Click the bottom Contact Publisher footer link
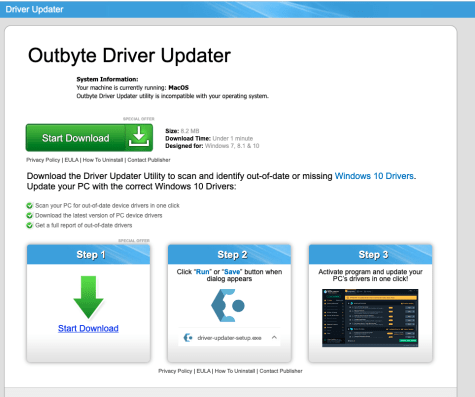Screen dimensions: 475x397 click(281, 371)
